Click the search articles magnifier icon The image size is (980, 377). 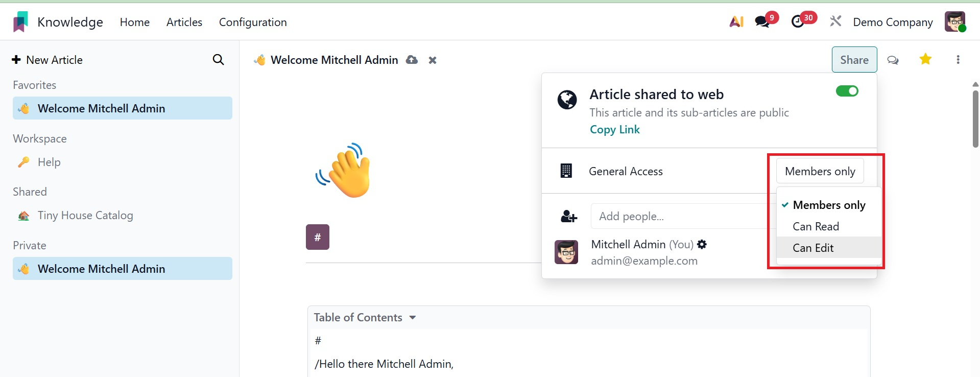point(218,60)
